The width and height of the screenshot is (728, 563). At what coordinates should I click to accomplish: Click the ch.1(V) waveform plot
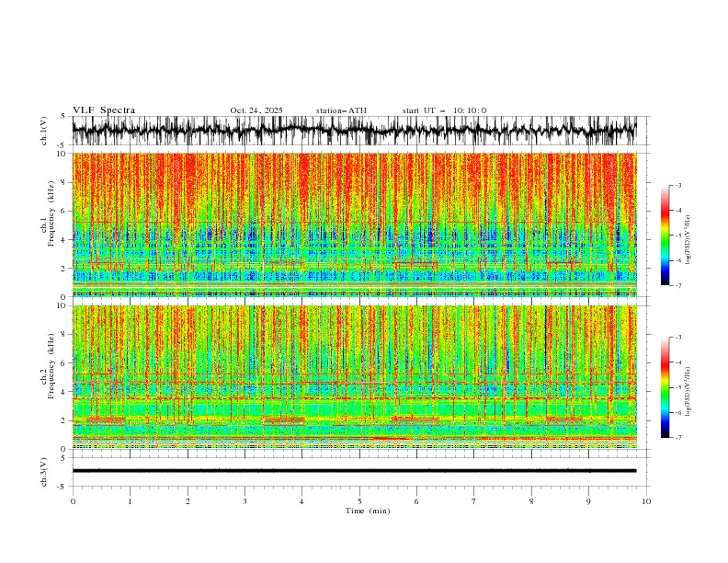click(x=355, y=131)
